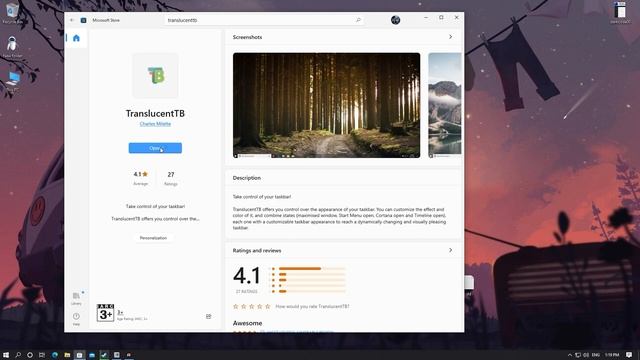Expand the Screenshots section chevron

point(451,37)
